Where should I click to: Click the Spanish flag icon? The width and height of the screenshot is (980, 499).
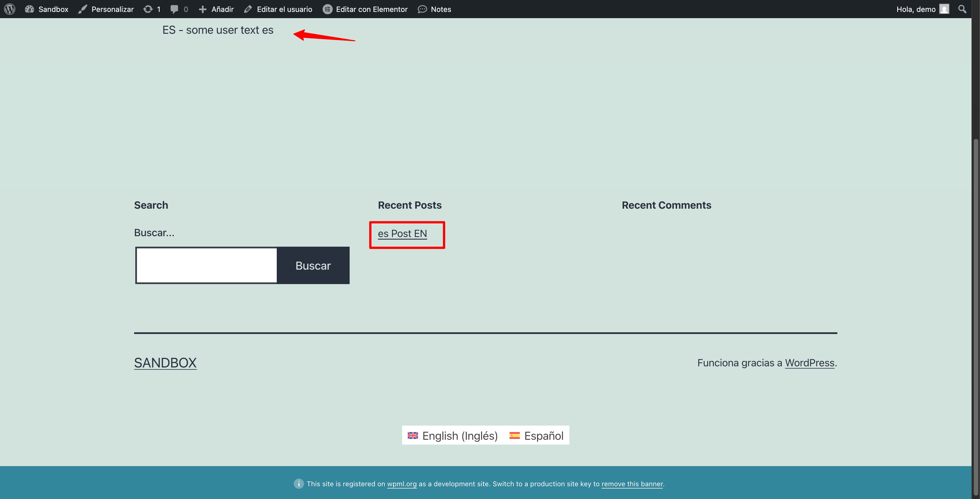pyautogui.click(x=514, y=435)
